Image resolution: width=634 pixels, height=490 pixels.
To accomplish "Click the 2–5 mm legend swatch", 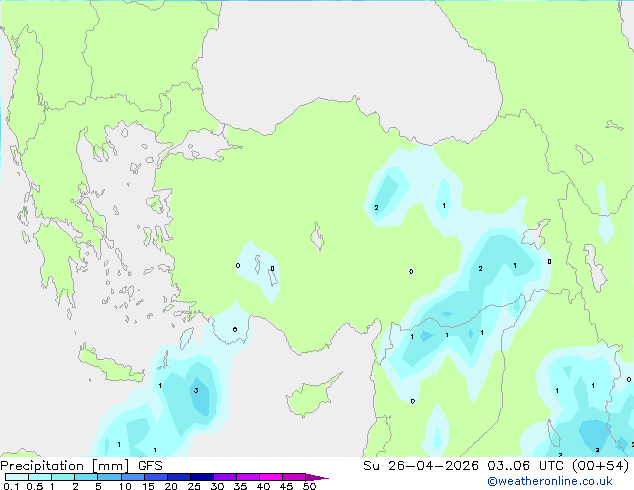I will [86, 477].
